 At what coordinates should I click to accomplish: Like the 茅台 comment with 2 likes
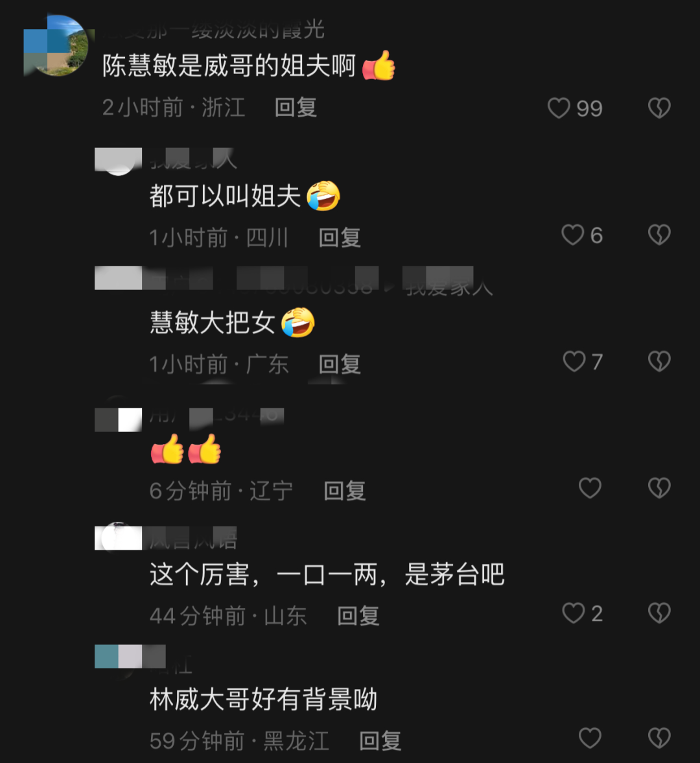[x=574, y=613]
